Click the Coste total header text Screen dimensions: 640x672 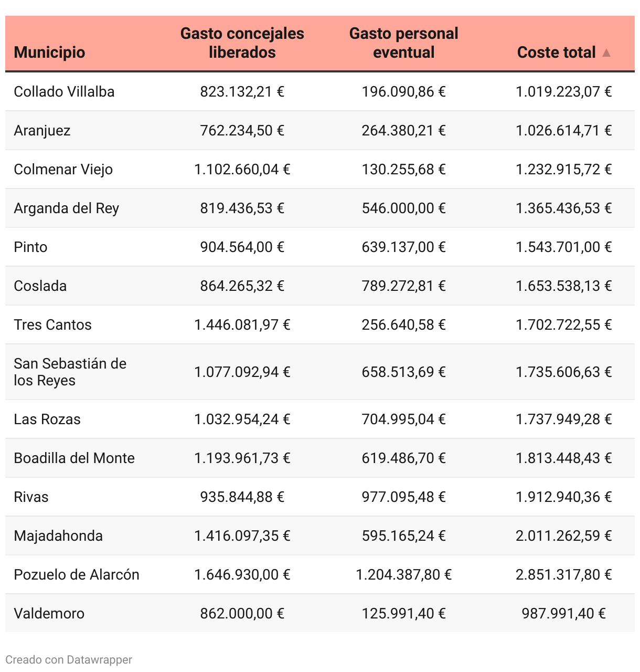pos(556,52)
